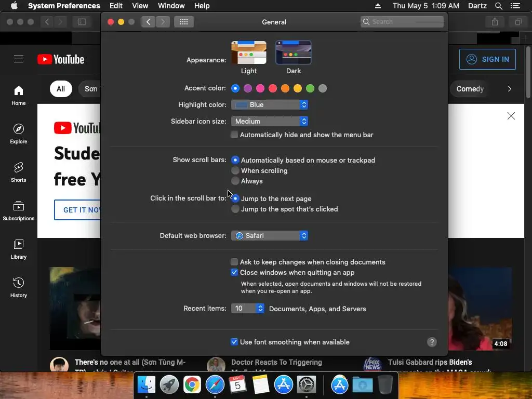Click the Apple menu logo

click(x=14, y=6)
